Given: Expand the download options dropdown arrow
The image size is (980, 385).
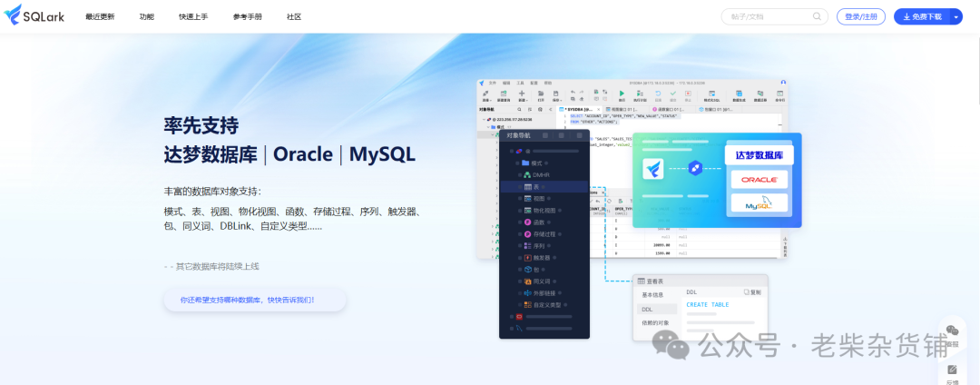Looking at the screenshot, I should coord(956,17).
